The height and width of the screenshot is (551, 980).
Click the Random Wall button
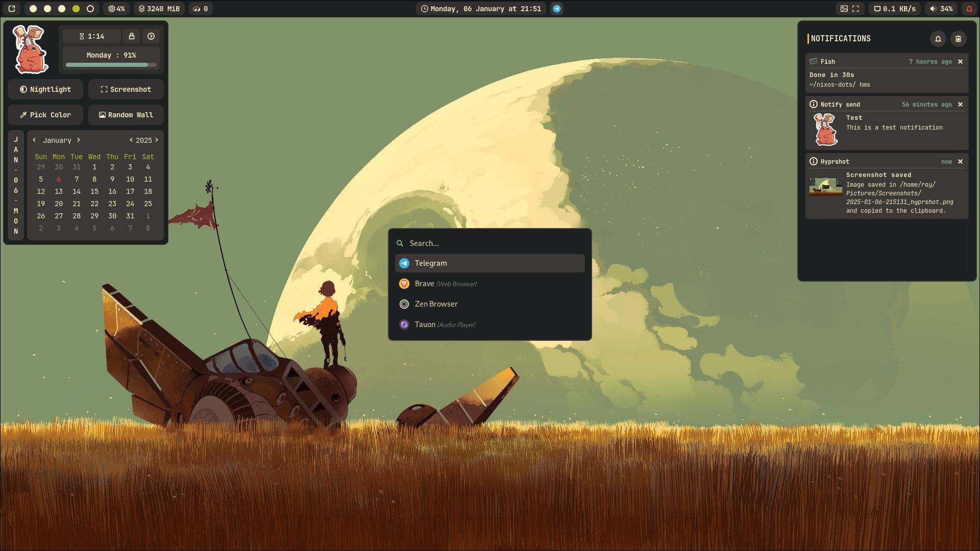coord(126,115)
